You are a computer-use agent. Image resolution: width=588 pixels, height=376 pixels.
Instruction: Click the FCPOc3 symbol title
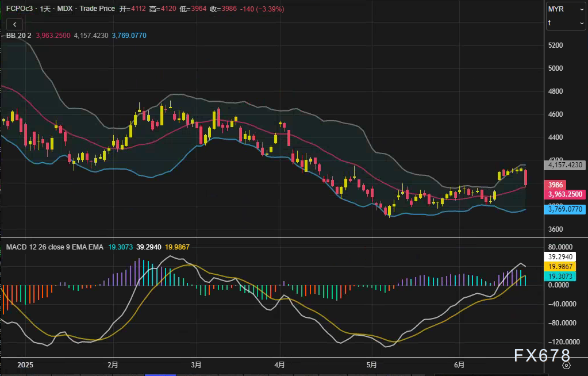[x=18, y=9]
